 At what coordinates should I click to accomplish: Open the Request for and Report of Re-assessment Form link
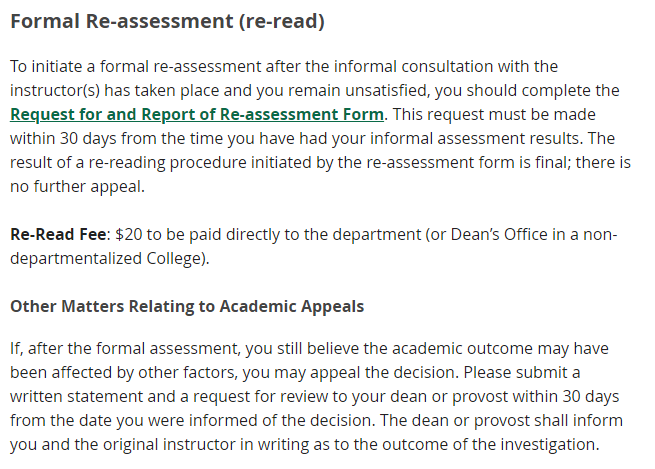coord(196,114)
